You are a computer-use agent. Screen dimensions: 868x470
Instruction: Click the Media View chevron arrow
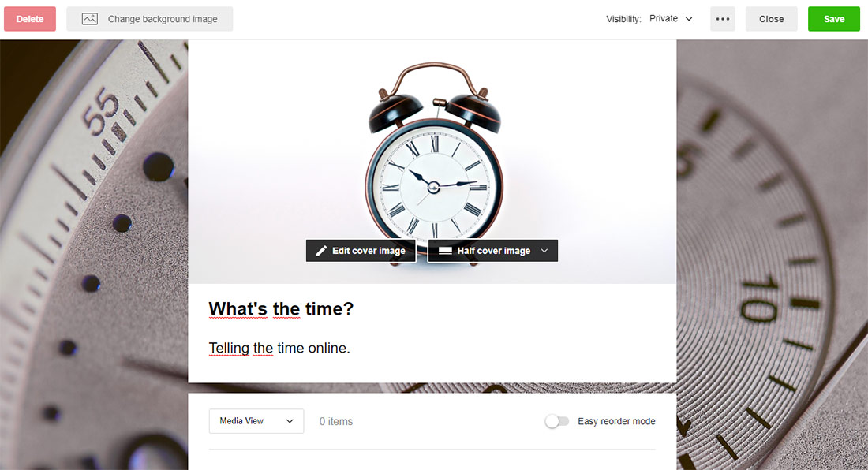point(290,421)
